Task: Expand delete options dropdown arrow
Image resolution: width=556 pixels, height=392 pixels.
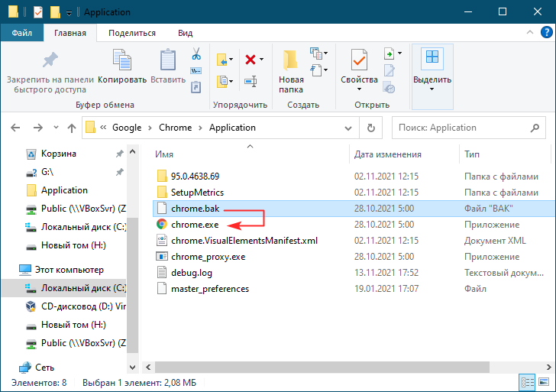Action: click(x=261, y=60)
